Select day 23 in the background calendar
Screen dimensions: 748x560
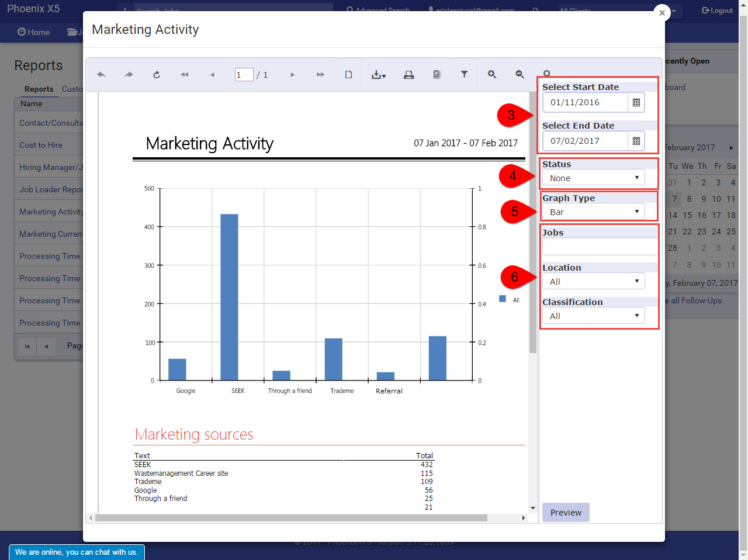(x=702, y=231)
